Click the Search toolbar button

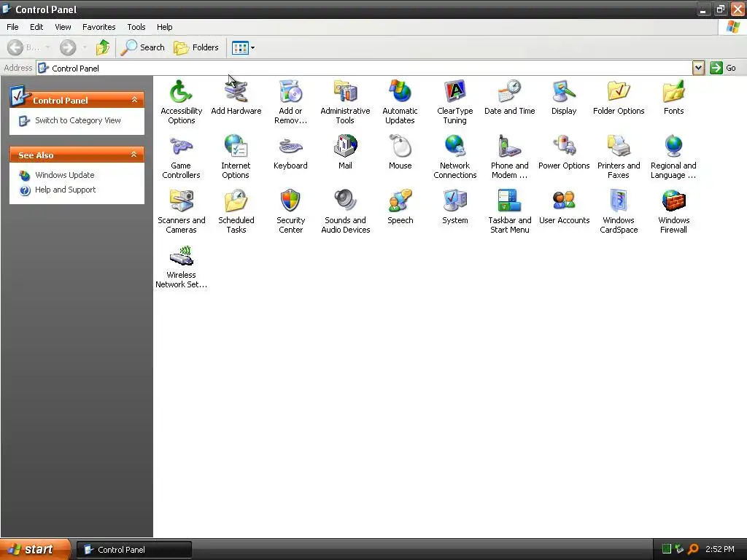(x=142, y=47)
